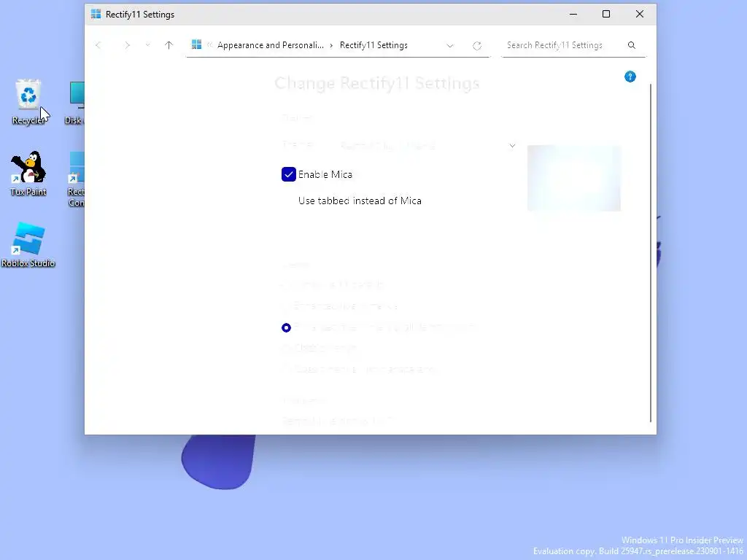747x560 pixels.
Task: Click the Rectify11 Settings title bar icon
Action: click(x=96, y=15)
